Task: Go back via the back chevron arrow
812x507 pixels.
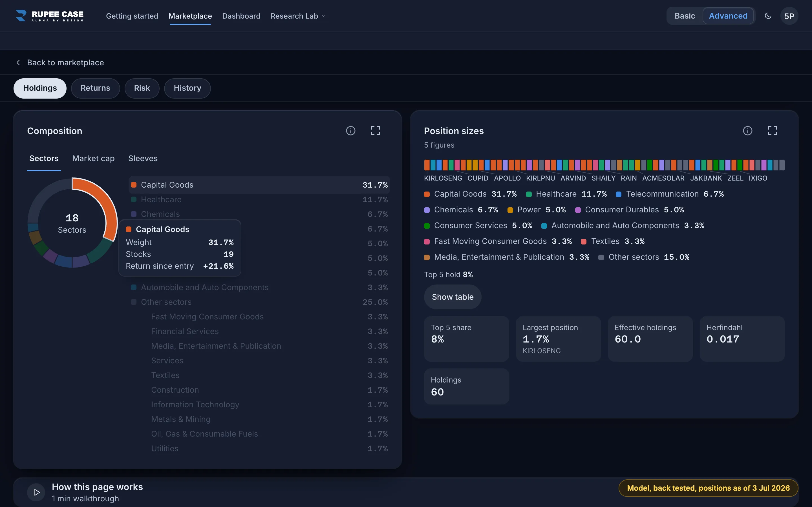Action: 18,63
